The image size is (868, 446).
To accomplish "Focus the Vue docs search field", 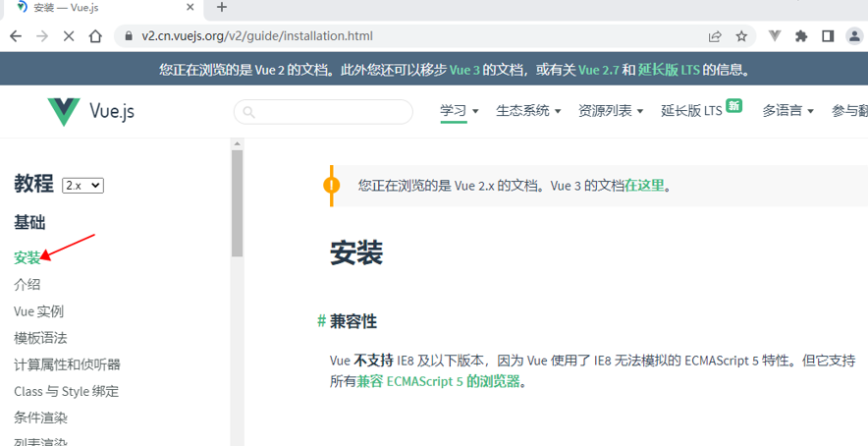I will [323, 112].
